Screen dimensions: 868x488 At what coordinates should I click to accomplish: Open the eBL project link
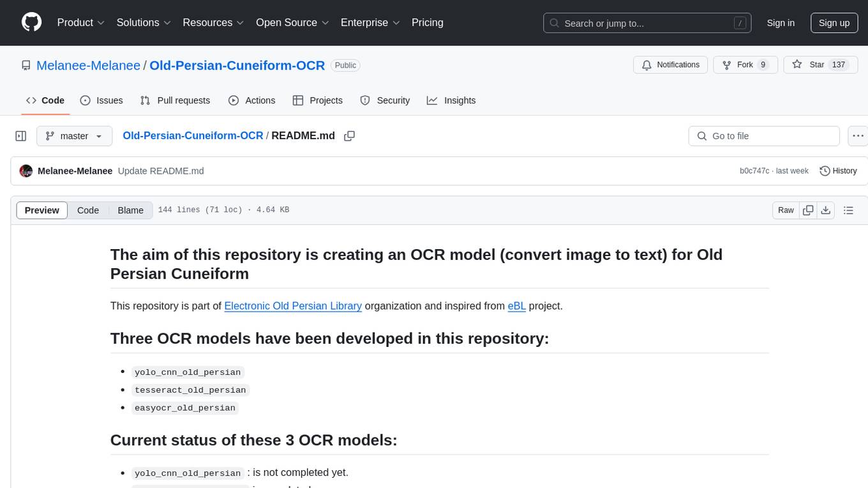pyautogui.click(x=516, y=306)
